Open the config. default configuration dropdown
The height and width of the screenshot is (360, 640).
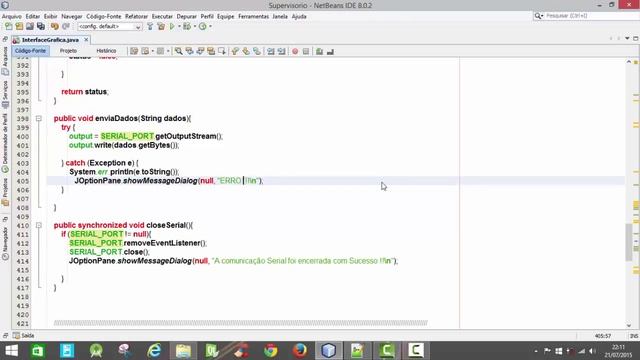point(109,27)
